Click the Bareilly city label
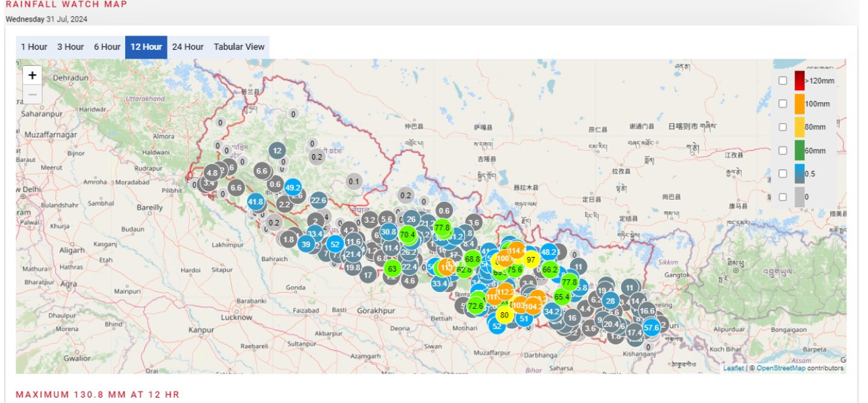The height and width of the screenshot is (403, 868). 149,208
